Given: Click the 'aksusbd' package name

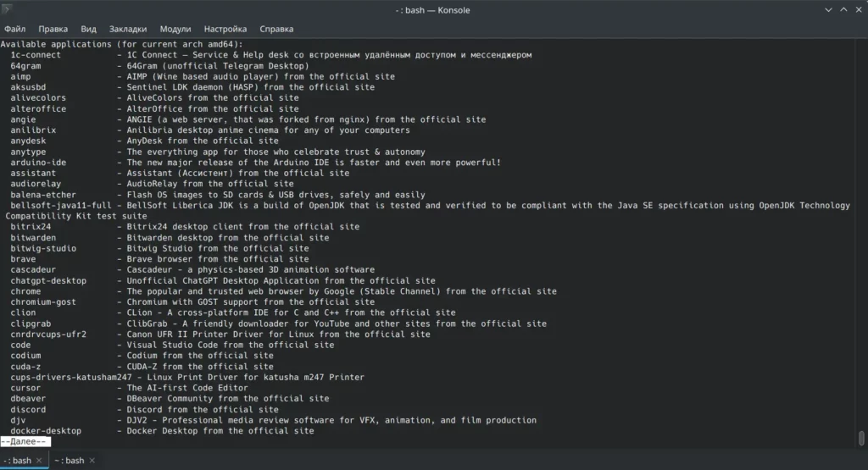Looking at the screenshot, I should tap(28, 87).
